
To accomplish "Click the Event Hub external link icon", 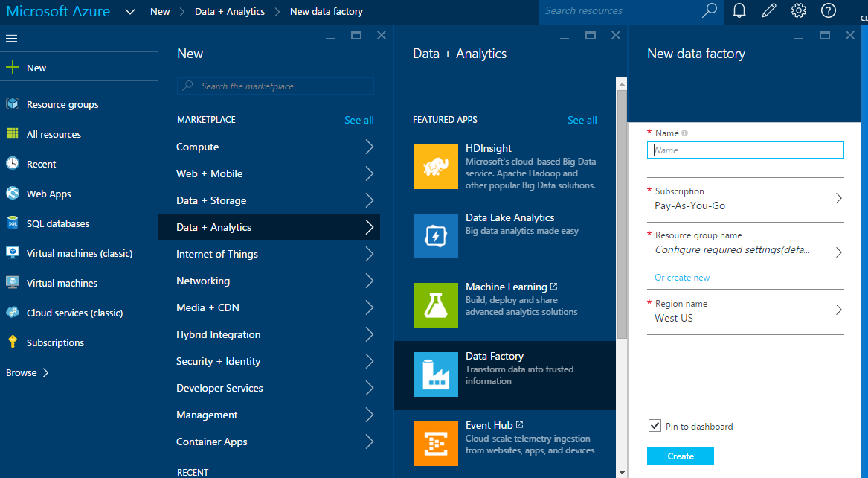I will tap(519, 425).
